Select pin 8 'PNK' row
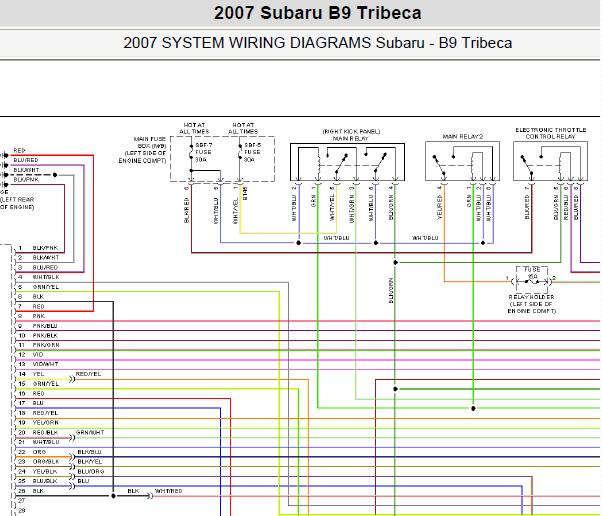Image resolution: width=602 pixels, height=516 pixels. coord(32,316)
